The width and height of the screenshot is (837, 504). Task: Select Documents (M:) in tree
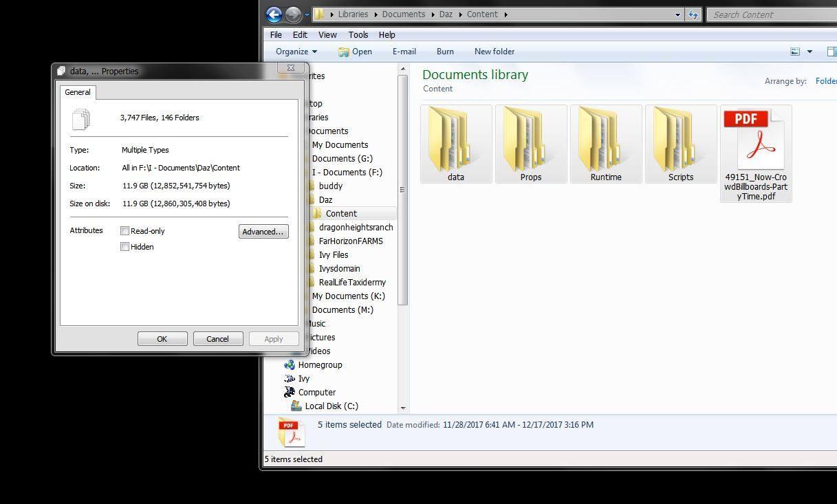click(342, 309)
